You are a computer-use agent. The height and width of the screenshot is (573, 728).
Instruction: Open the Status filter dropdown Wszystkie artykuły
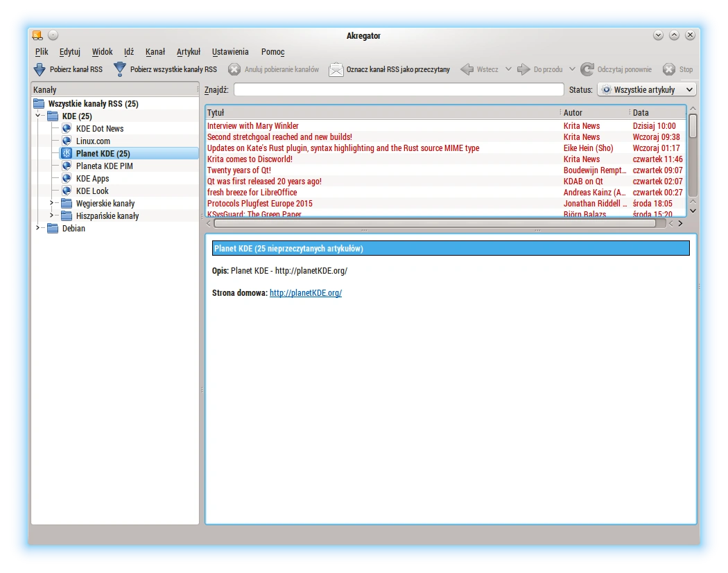pyautogui.click(x=647, y=89)
